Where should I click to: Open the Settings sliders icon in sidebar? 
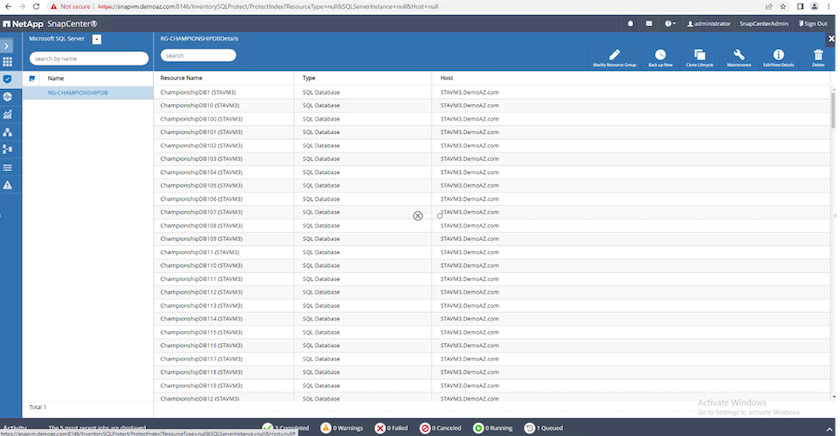[x=8, y=168]
